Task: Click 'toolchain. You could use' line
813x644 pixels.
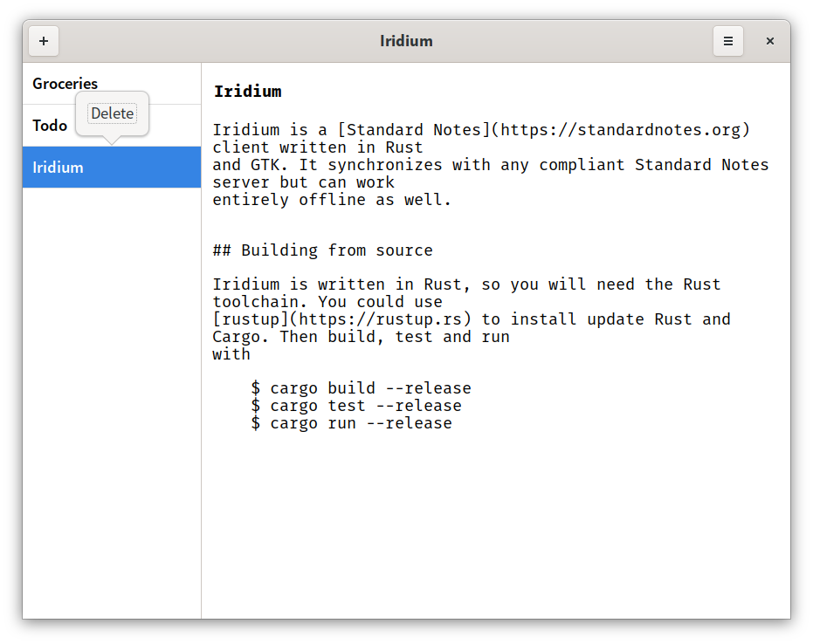Action: [327, 302]
